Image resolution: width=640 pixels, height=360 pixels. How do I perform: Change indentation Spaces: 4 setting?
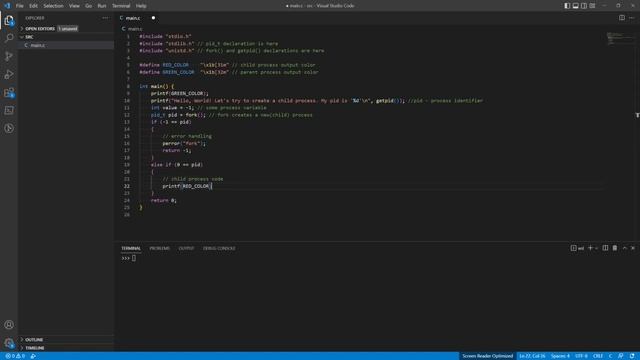(560, 356)
